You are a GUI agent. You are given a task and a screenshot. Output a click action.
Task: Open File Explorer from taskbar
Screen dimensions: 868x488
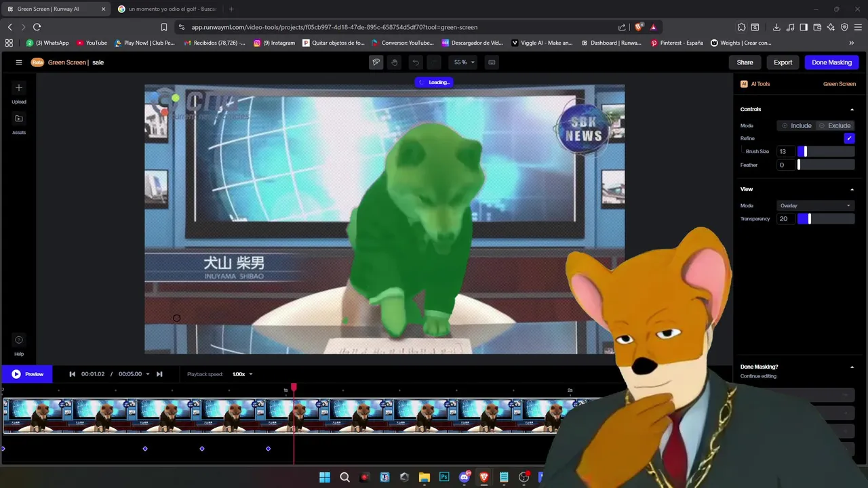[x=425, y=477]
